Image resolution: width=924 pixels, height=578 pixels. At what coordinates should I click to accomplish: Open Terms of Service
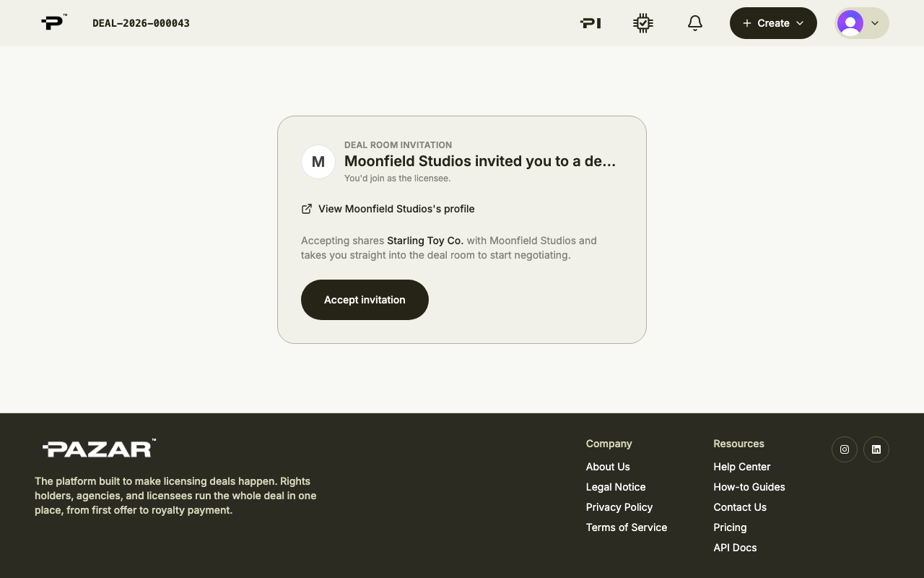pyautogui.click(x=627, y=527)
